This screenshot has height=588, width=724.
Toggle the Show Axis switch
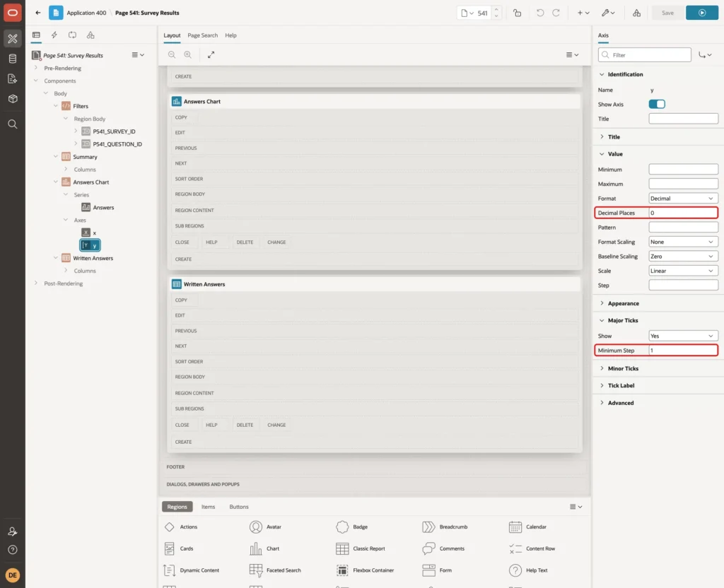[x=657, y=105]
